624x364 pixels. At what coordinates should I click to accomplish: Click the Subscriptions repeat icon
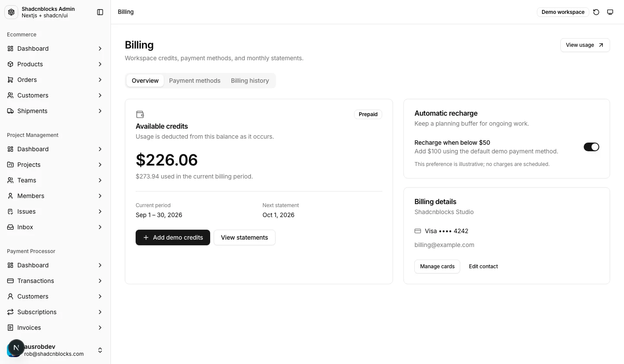pos(10,312)
